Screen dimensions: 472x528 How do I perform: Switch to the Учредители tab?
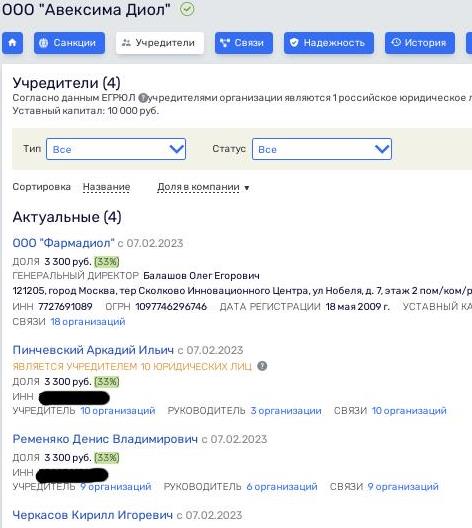pos(160,43)
